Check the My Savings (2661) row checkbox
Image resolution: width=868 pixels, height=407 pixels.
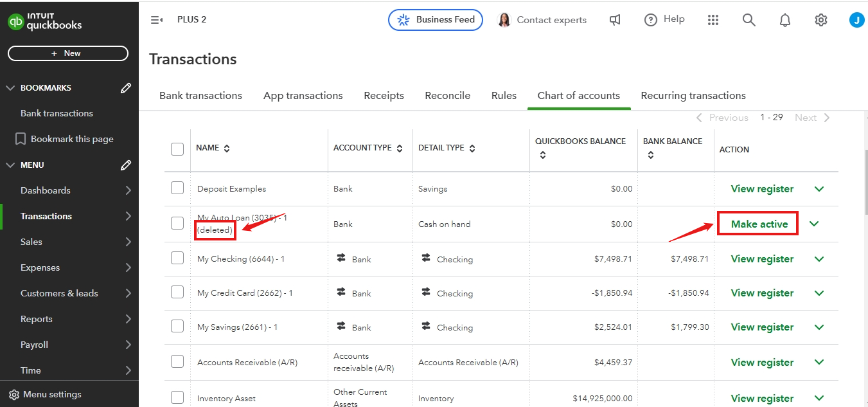click(177, 326)
